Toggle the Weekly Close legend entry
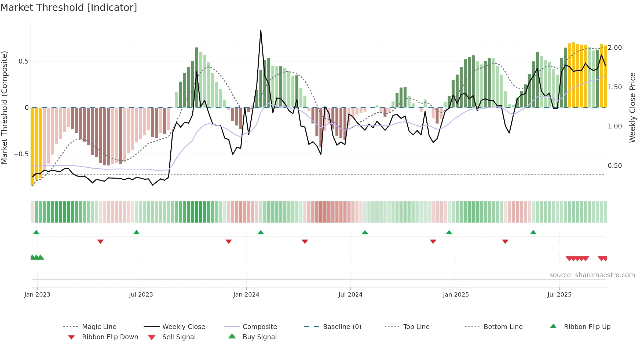 pos(174,327)
